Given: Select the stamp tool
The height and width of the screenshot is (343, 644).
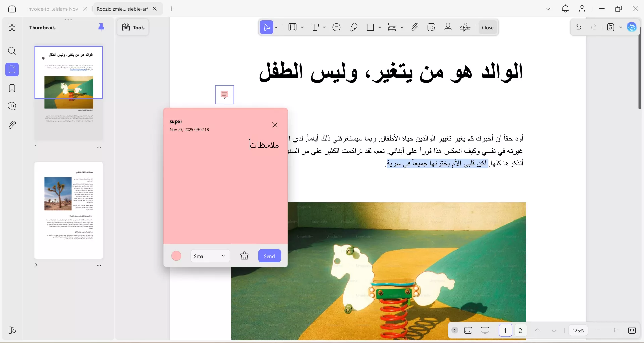Looking at the screenshot, I should tap(448, 28).
